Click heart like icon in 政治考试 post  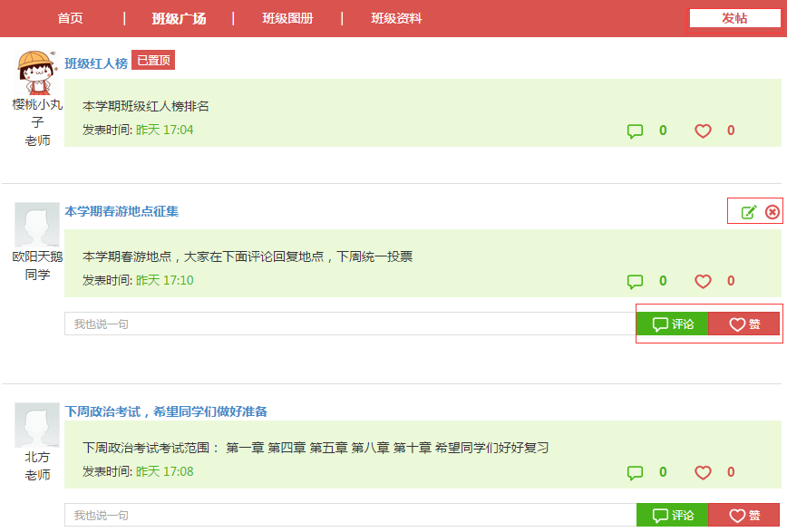pyautogui.click(x=703, y=472)
